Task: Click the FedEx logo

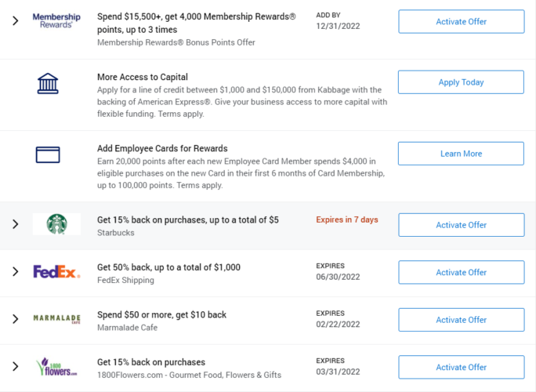Action: pyautogui.click(x=56, y=272)
